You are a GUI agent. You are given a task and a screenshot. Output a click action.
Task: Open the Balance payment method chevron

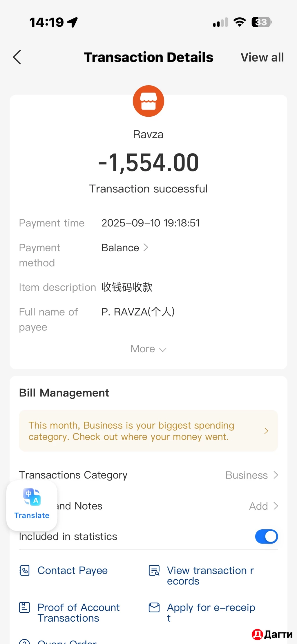coord(146,248)
